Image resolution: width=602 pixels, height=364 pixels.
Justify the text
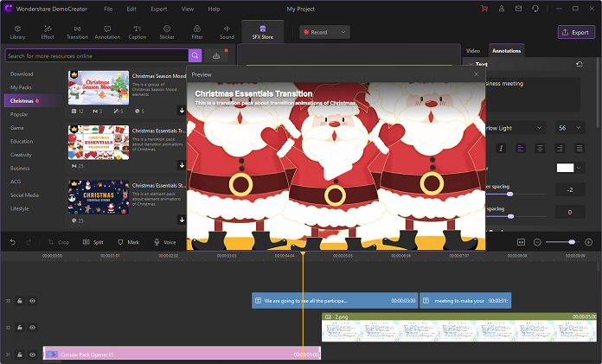click(x=580, y=148)
